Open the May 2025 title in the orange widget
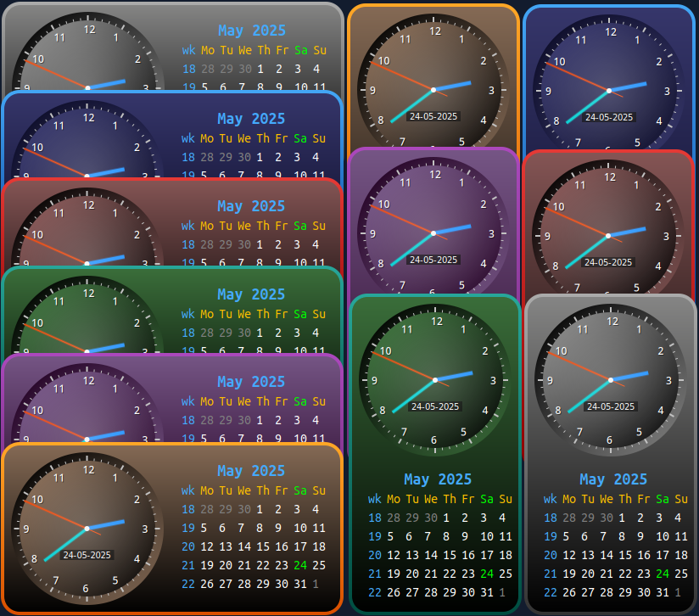 click(x=251, y=471)
